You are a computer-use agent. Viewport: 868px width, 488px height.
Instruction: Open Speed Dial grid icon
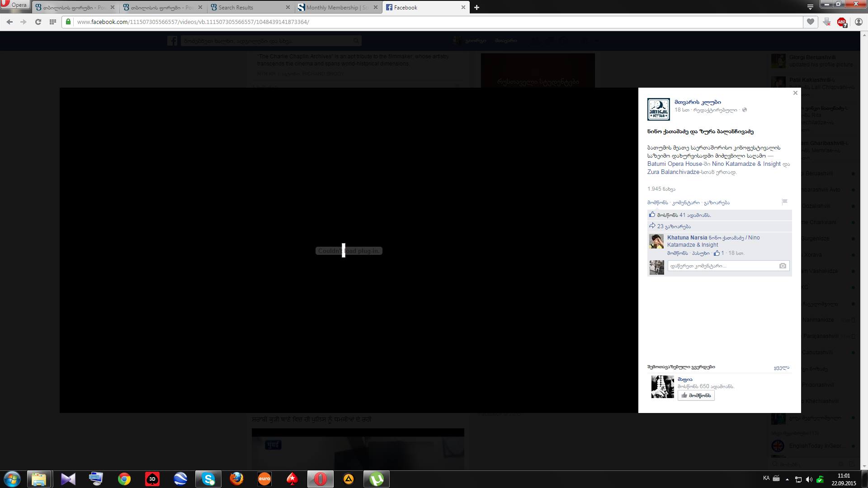click(53, 22)
